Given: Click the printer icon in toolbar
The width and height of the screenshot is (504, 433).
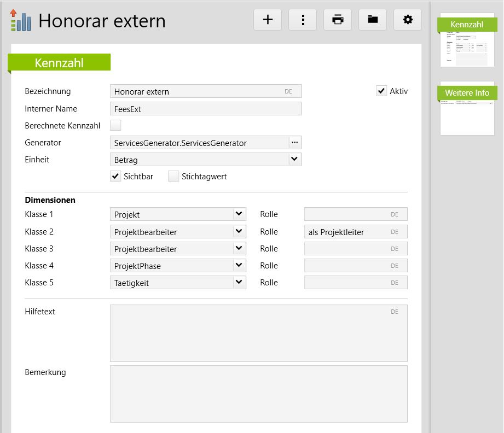Looking at the screenshot, I should tap(338, 20).
